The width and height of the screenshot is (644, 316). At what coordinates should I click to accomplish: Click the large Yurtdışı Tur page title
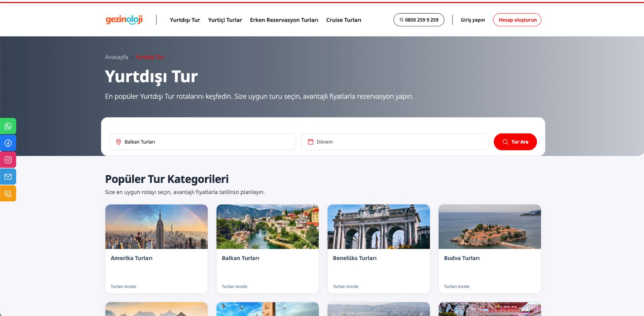151,76
